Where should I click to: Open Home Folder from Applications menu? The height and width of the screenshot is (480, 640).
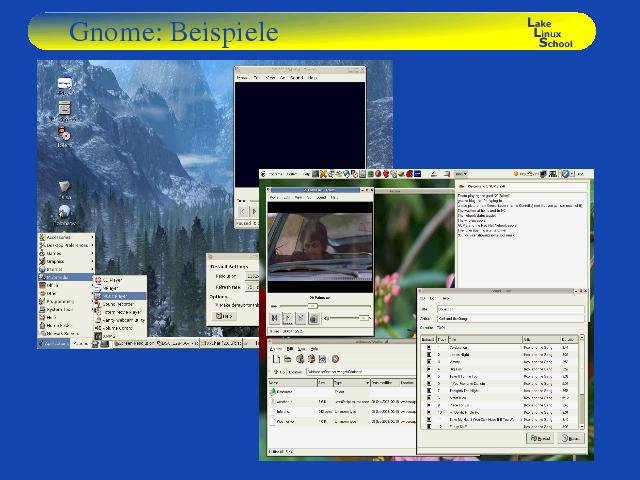point(66,325)
